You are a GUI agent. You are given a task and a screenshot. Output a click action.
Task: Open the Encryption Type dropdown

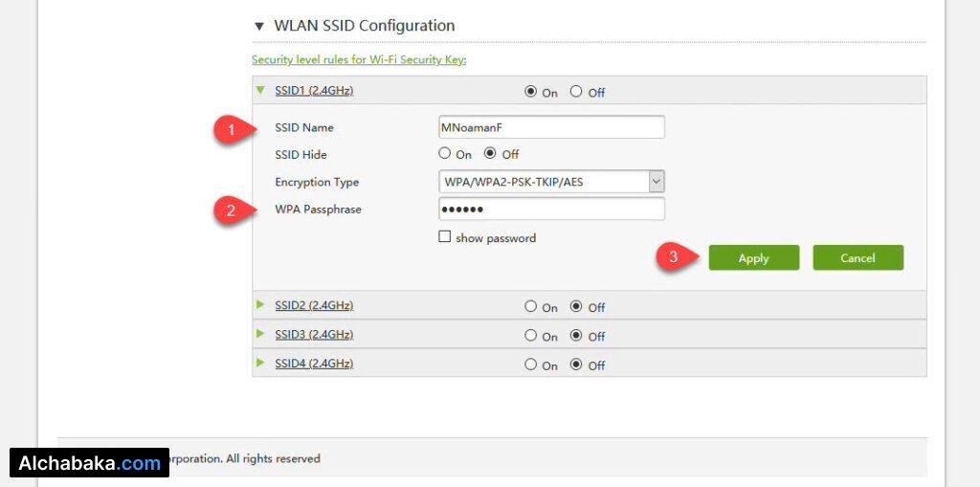(x=656, y=182)
